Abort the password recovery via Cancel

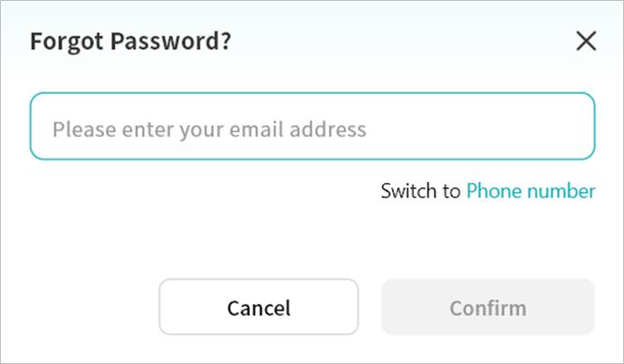tap(258, 308)
